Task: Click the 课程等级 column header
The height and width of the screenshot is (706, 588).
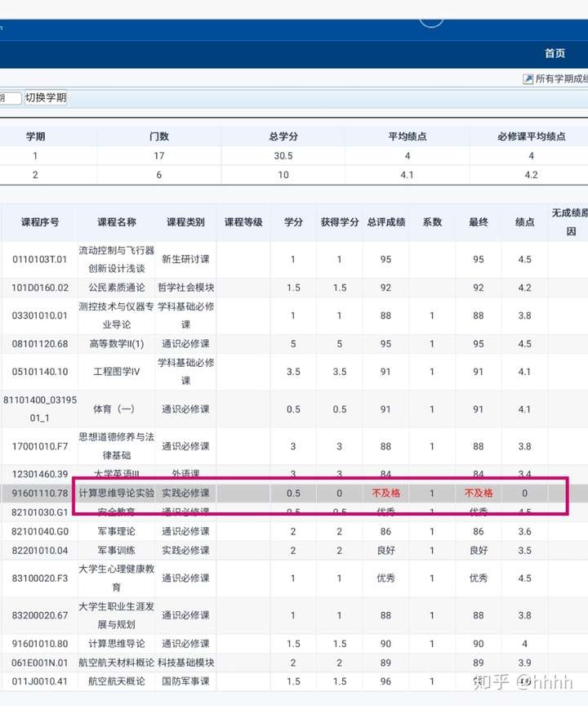Action: tap(243, 222)
